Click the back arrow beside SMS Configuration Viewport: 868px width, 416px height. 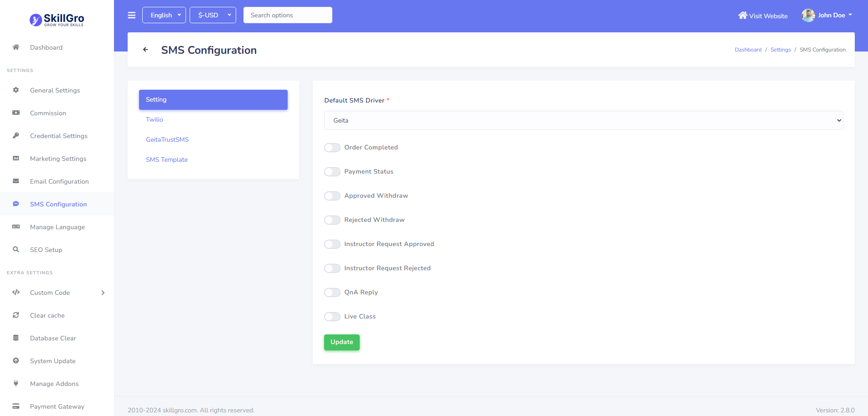145,50
